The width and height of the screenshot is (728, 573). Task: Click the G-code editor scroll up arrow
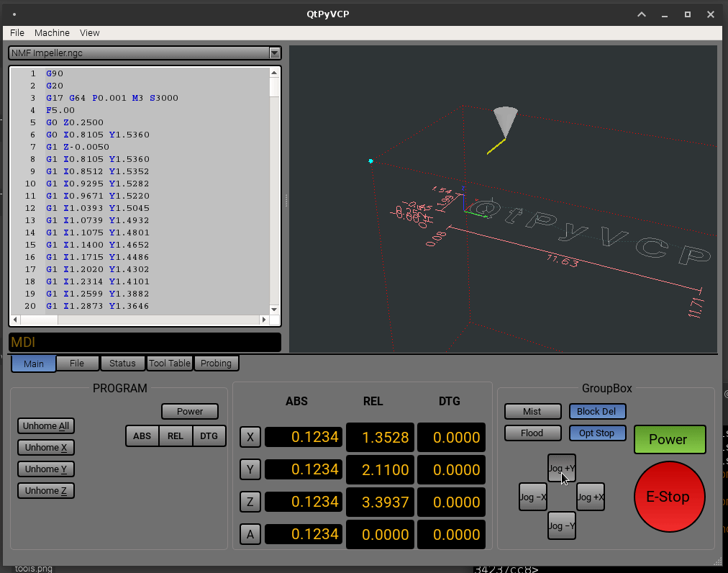(274, 73)
